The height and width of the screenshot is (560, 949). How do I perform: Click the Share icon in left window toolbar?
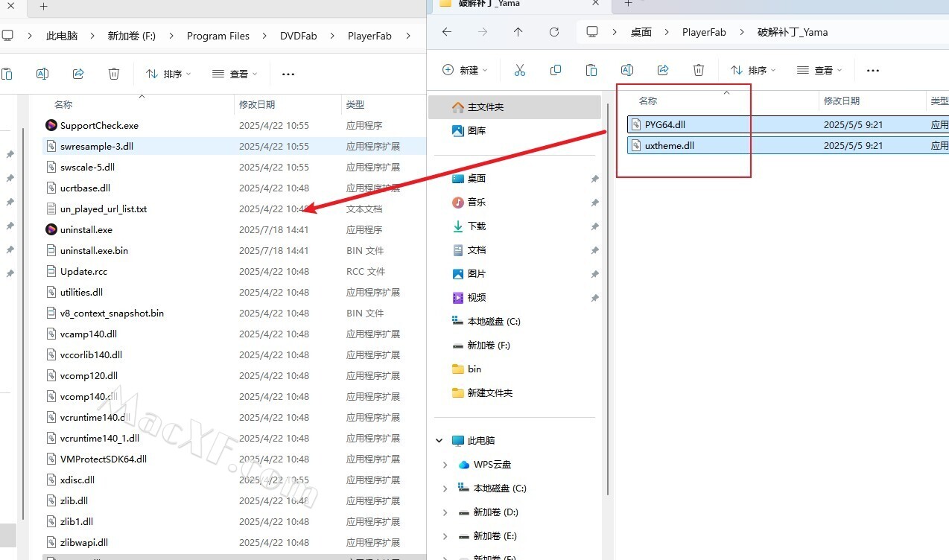coord(78,74)
